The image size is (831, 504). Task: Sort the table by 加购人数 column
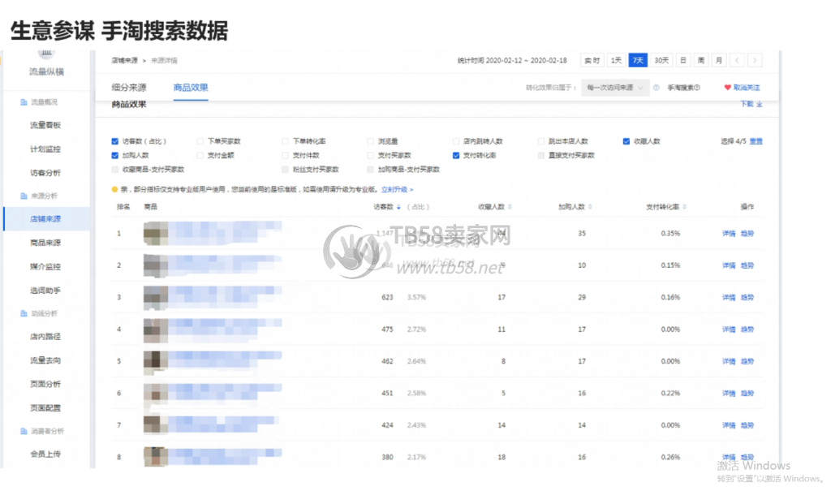click(x=590, y=207)
